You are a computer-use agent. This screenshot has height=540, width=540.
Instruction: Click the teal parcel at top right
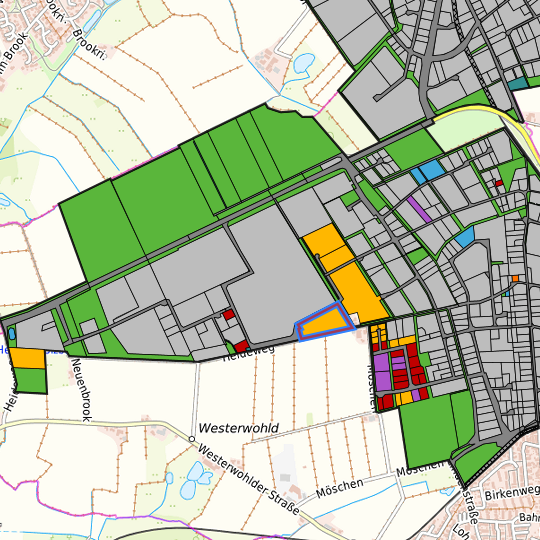pyautogui.click(x=518, y=83)
